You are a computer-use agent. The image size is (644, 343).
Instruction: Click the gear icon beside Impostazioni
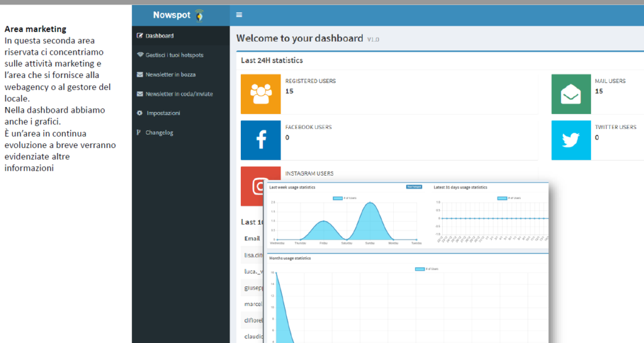pos(140,113)
